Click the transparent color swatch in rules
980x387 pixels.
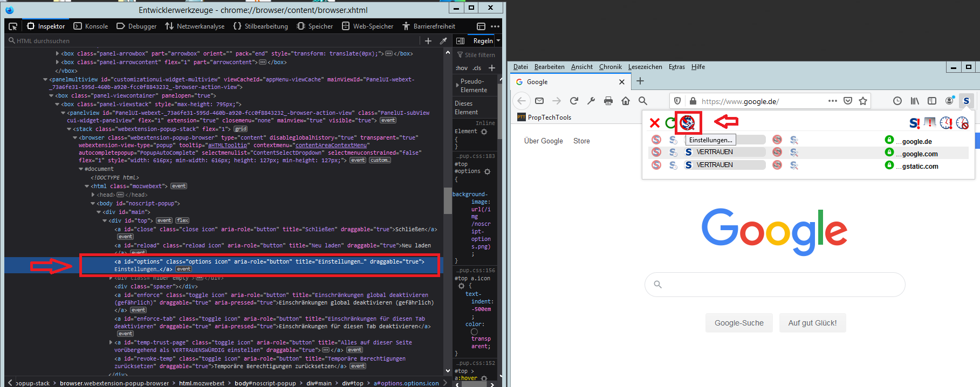click(474, 331)
